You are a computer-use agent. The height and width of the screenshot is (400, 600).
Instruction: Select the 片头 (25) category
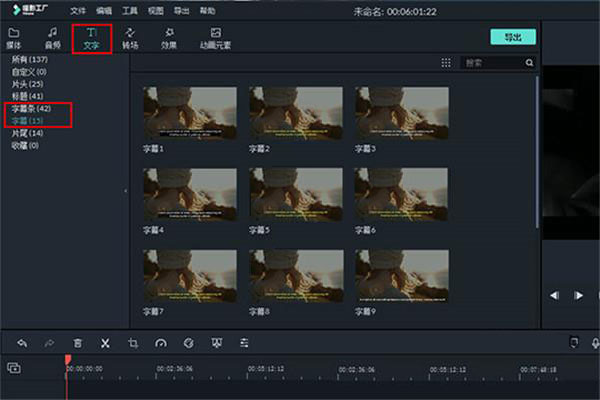(27, 84)
